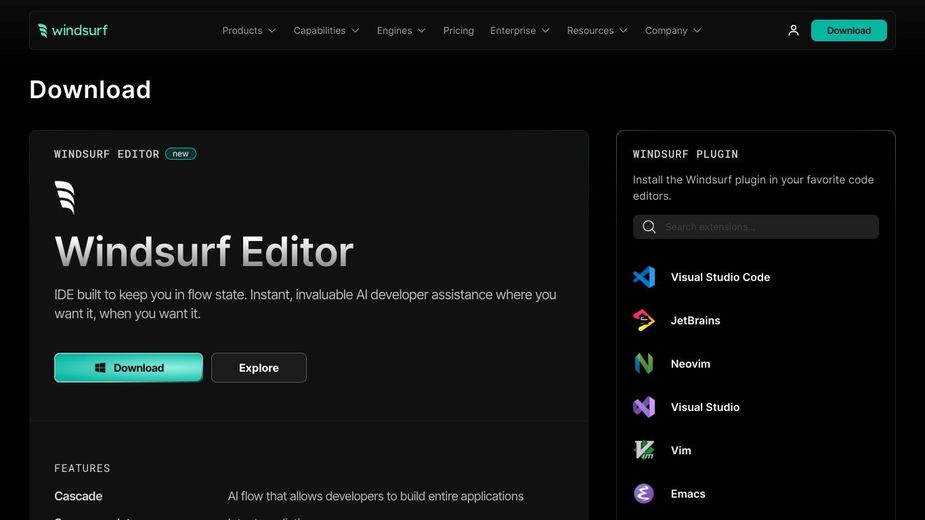Image resolution: width=925 pixels, height=520 pixels.
Task: Open the Enterprise dropdown menu
Action: [x=520, y=31]
